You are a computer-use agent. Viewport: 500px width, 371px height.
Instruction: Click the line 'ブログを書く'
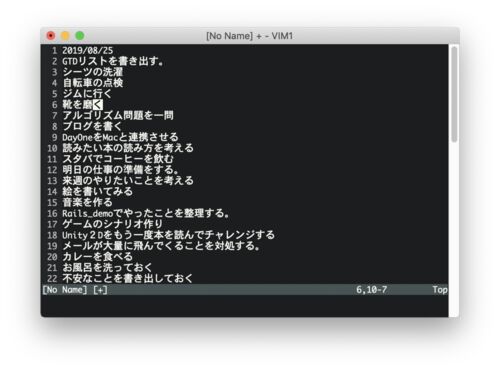click(92, 126)
